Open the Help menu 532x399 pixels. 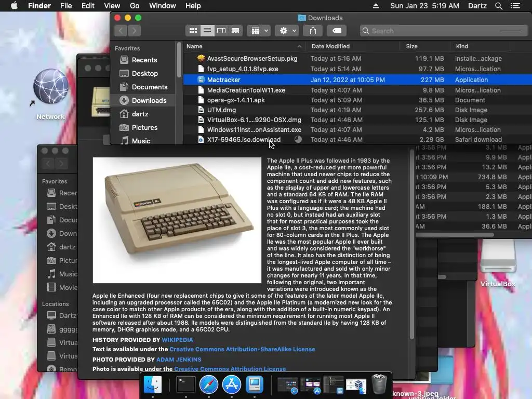pyautogui.click(x=193, y=6)
